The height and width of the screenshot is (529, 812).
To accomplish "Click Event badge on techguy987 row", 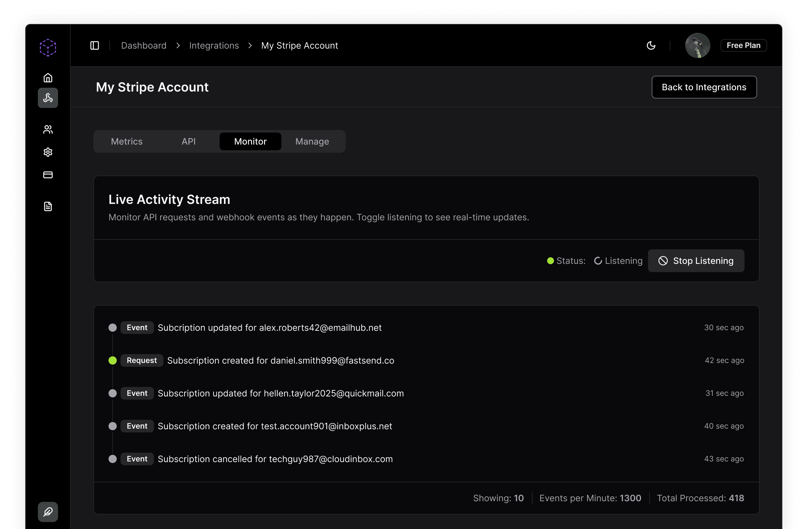I will (137, 459).
